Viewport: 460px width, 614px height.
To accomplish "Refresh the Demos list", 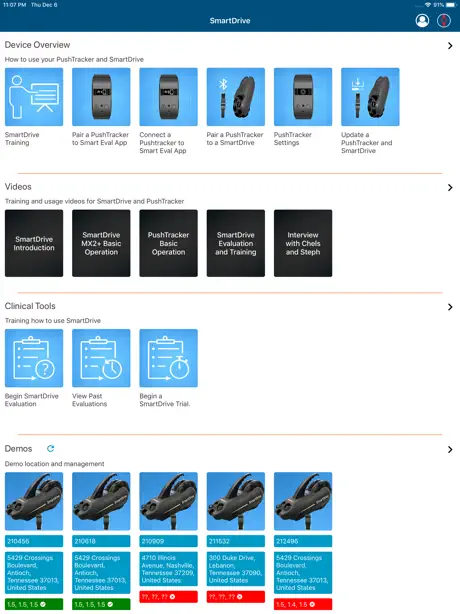I will (x=51, y=449).
